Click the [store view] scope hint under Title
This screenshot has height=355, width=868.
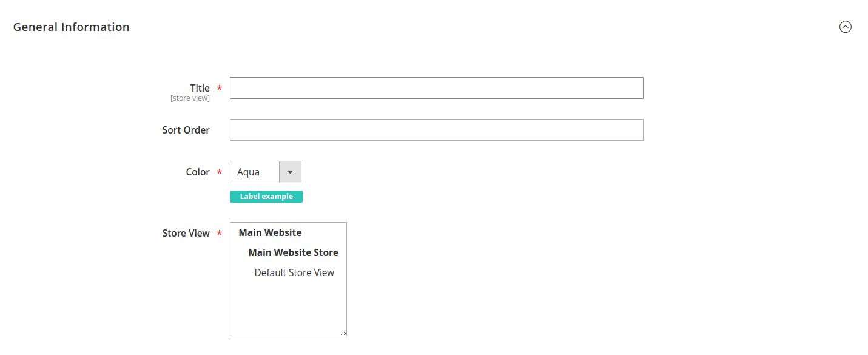point(190,98)
